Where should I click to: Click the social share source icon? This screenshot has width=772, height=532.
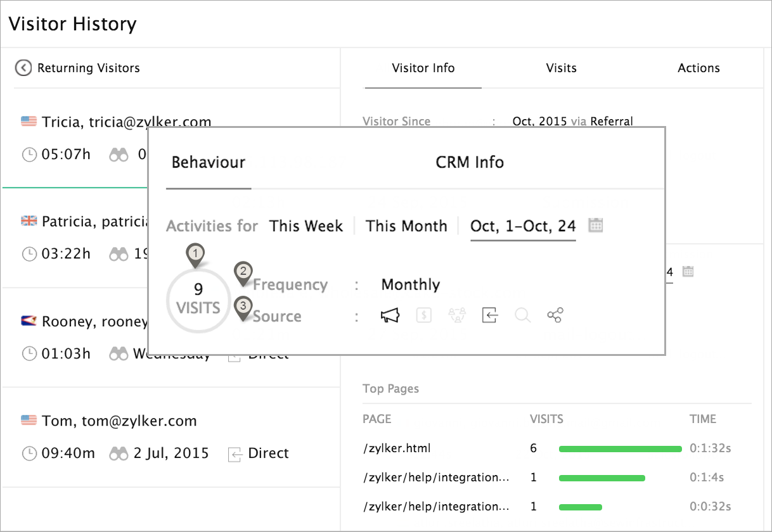point(555,315)
